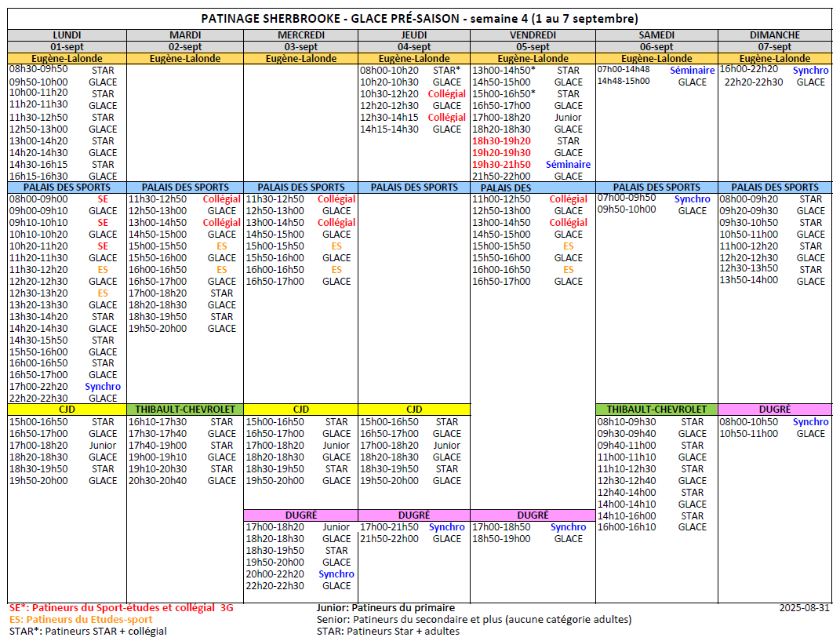840x641 pixels.
Task: Click the time slot "20h00-22h20"
Action: pyautogui.click(x=275, y=574)
